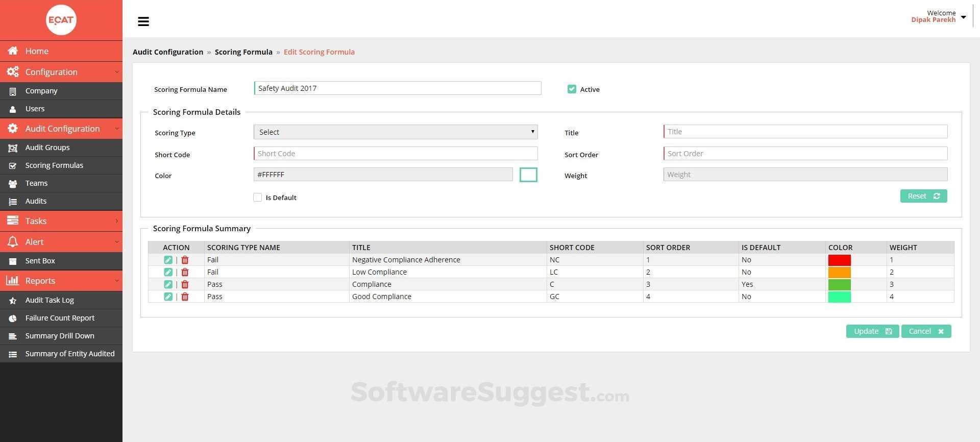Image resolution: width=980 pixels, height=442 pixels.
Task: Go to Scoring Formula breadcrumb
Action: [x=243, y=52]
